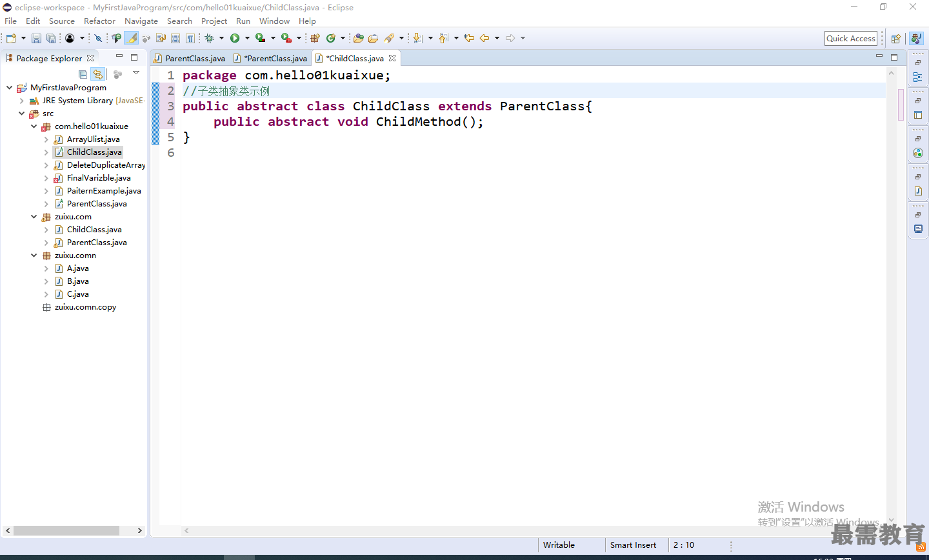Click the Smart Insert status entry
Screen dimensions: 929x560
[633, 545]
